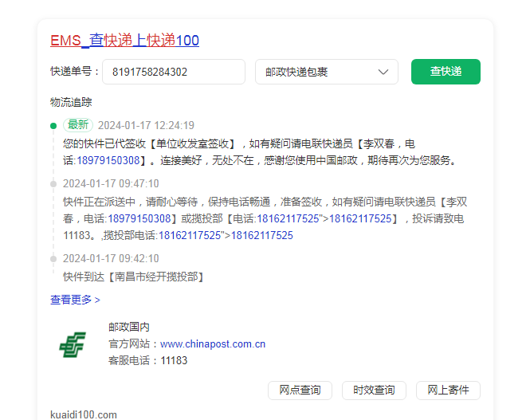Click the green dot of latest timeline entry

tap(53, 126)
